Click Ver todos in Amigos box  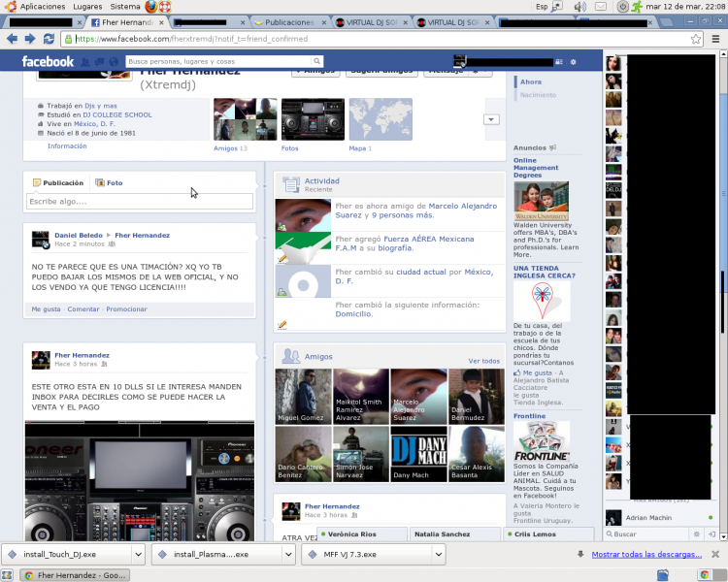(x=483, y=361)
